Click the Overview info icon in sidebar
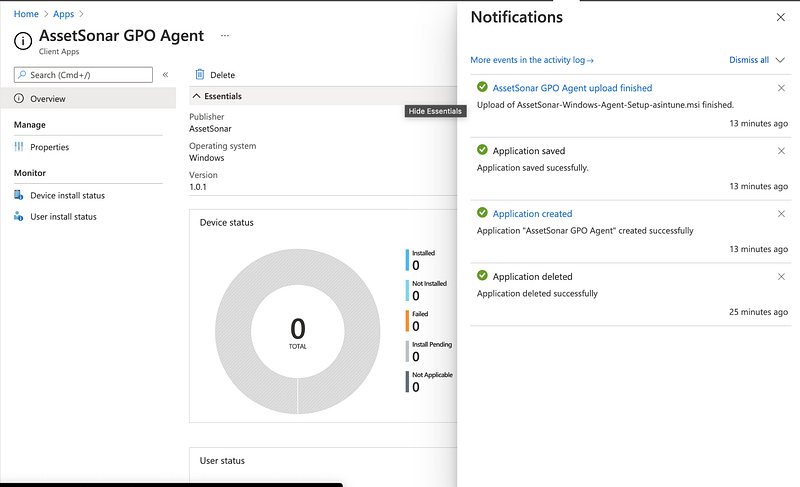 [19, 98]
